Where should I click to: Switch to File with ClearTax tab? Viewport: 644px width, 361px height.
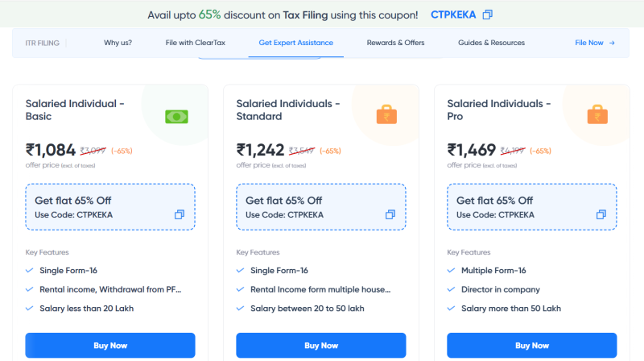click(x=195, y=43)
